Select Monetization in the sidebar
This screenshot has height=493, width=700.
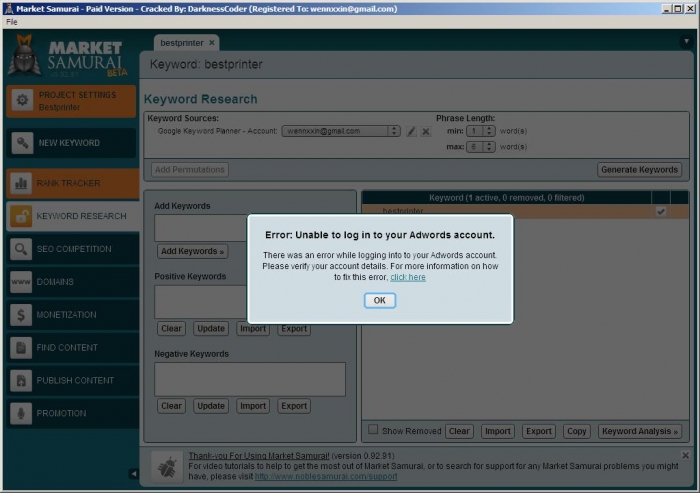73,315
